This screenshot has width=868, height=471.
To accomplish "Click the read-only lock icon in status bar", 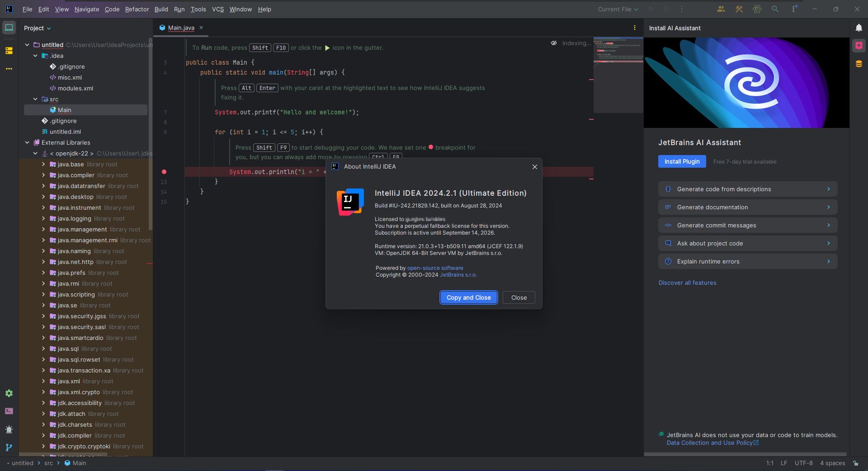I will [x=856, y=463].
